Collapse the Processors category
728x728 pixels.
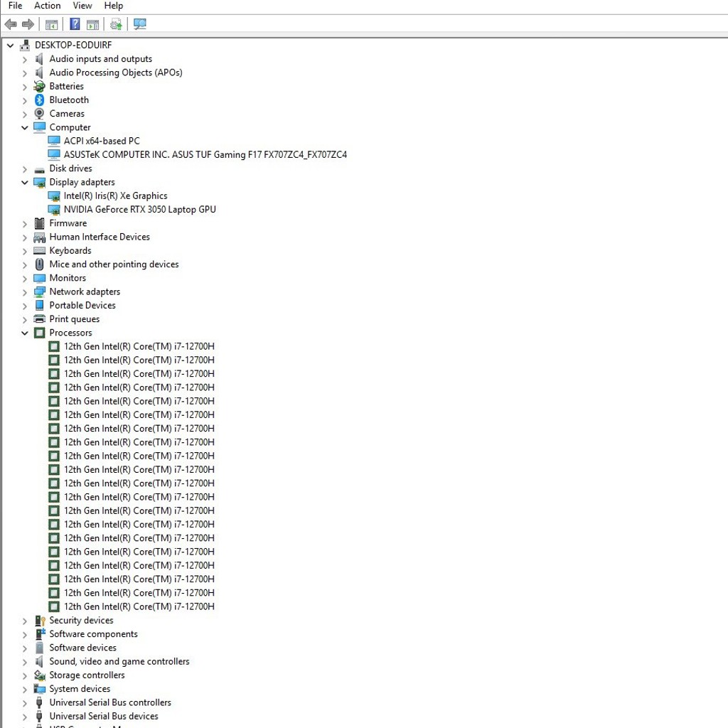click(x=25, y=333)
